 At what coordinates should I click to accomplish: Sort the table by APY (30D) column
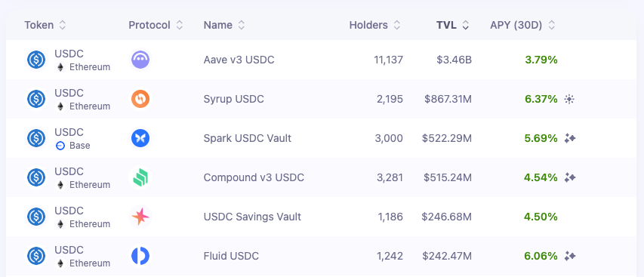(522, 25)
